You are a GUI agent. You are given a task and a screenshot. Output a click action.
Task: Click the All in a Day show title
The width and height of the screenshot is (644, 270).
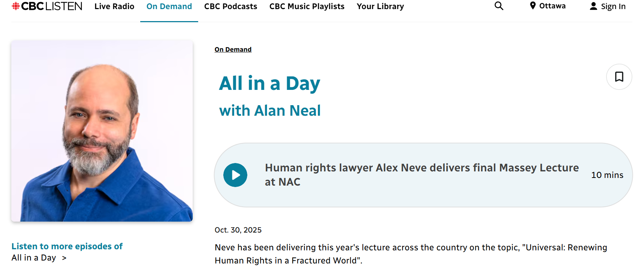coord(270,83)
